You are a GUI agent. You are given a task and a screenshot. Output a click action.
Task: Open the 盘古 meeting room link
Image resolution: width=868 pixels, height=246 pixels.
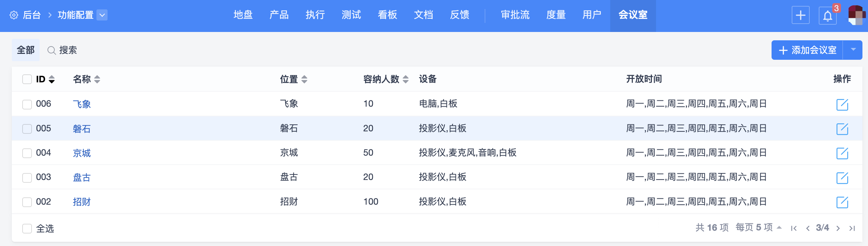click(x=82, y=178)
